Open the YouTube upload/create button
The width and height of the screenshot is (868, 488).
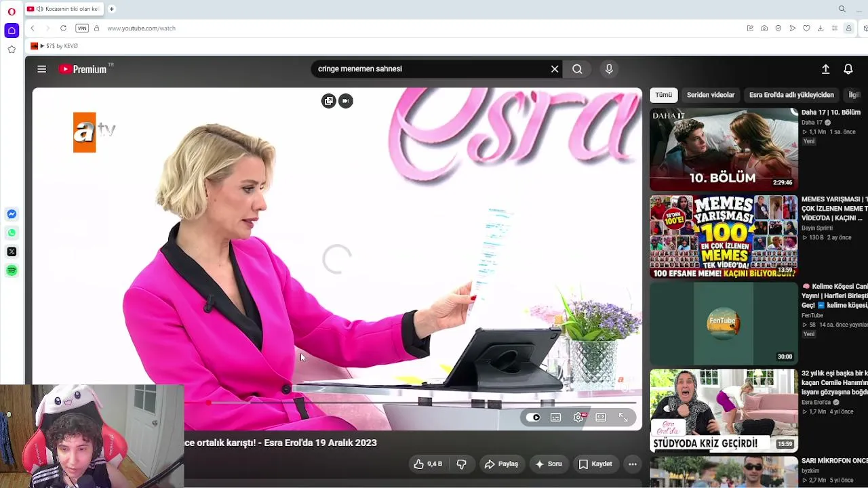825,69
